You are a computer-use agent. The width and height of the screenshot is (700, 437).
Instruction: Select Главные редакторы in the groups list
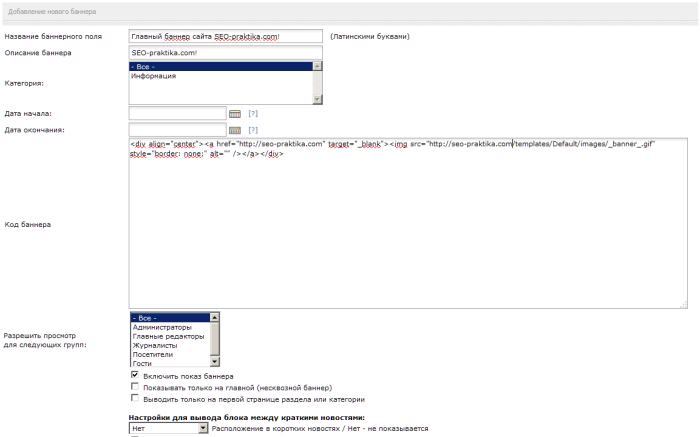170,336
